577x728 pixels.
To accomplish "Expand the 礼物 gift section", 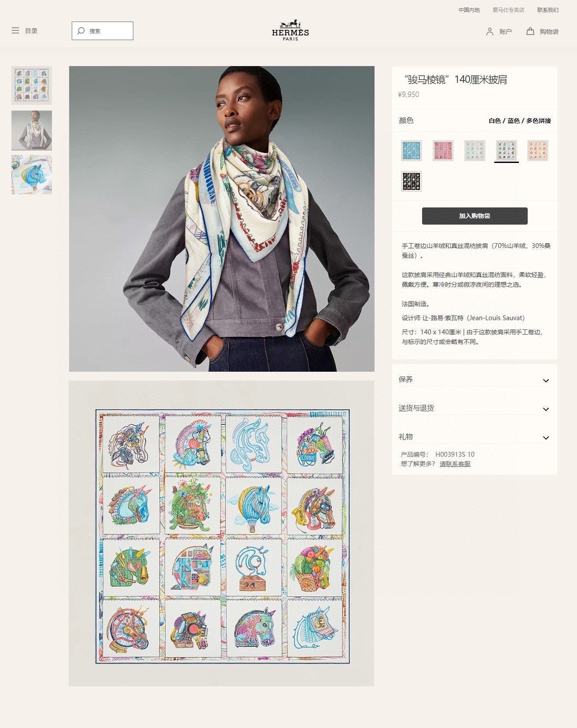I will click(474, 437).
